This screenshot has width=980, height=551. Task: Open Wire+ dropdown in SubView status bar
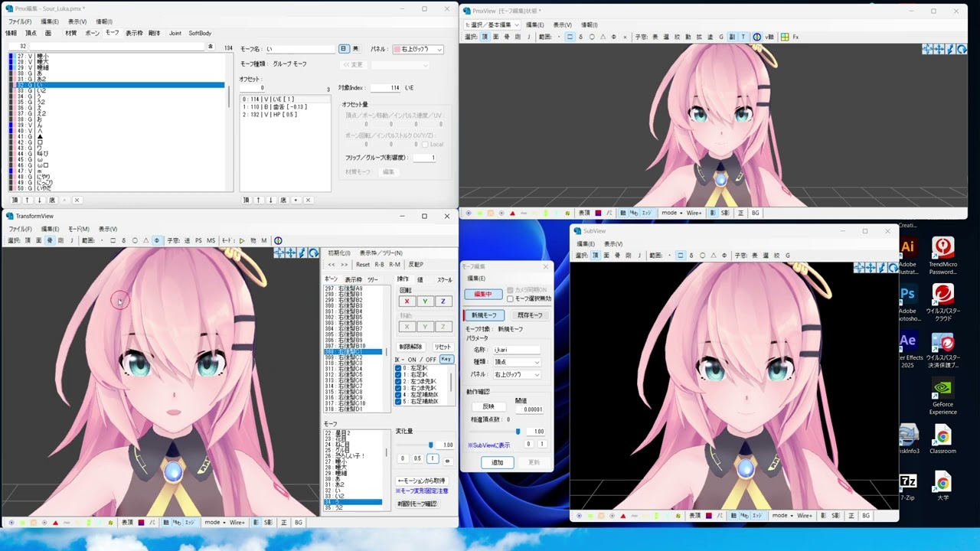click(804, 516)
